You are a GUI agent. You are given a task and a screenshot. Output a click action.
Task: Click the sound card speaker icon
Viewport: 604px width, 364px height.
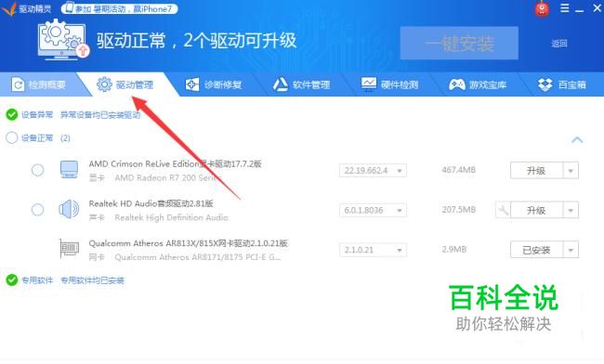click(x=69, y=209)
